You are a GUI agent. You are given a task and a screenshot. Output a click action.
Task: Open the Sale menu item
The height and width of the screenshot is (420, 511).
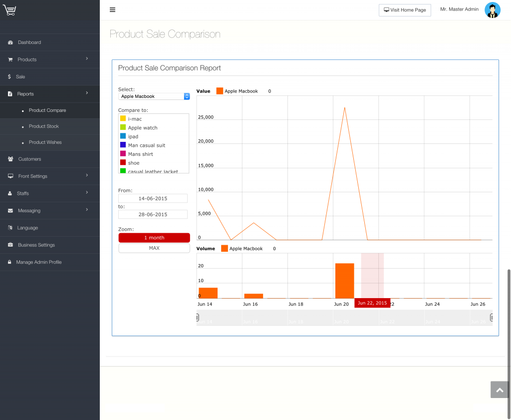(x=50, y=76)
